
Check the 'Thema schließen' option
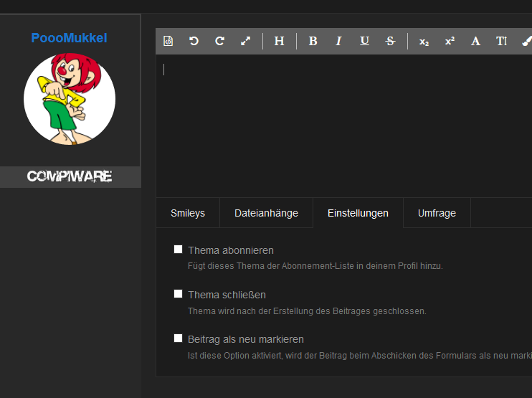pos(179,294)
